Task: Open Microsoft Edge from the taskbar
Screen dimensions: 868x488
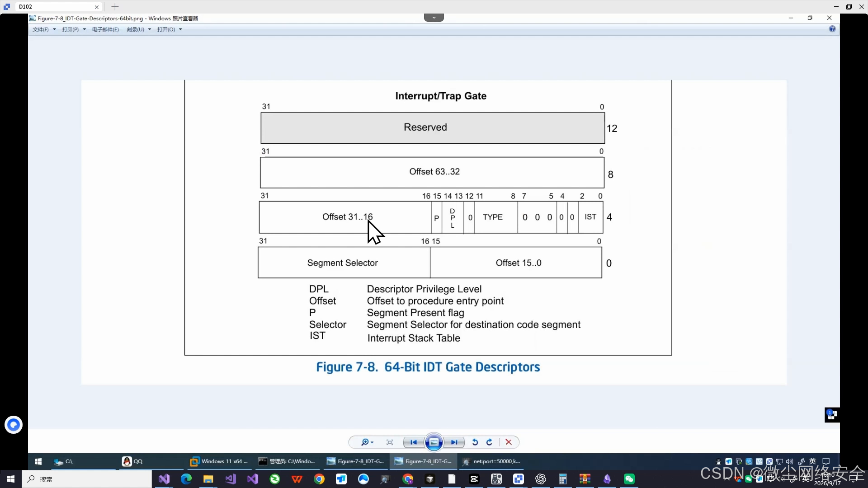Action: tap(186, 479)
